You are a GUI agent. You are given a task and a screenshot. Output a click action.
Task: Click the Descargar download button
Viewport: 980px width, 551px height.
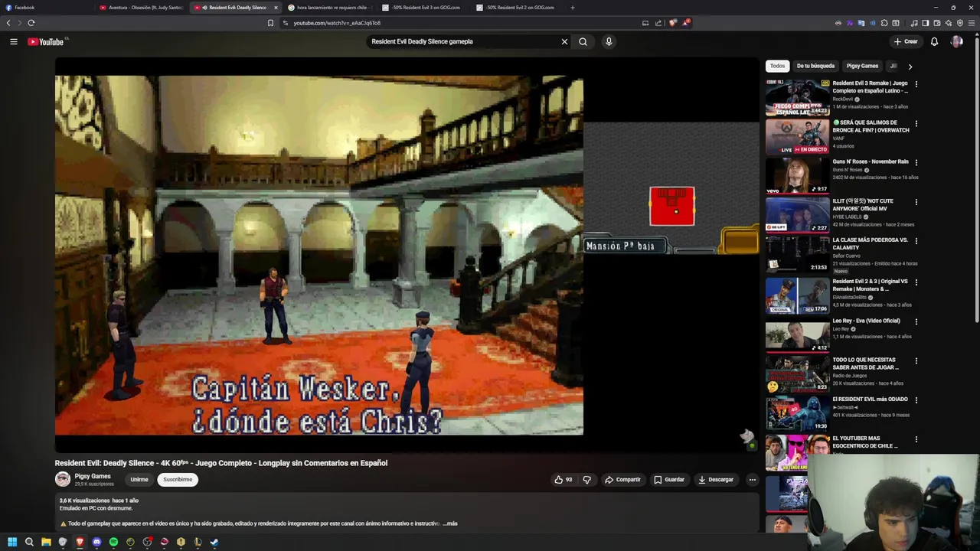[x=716, y=480]
